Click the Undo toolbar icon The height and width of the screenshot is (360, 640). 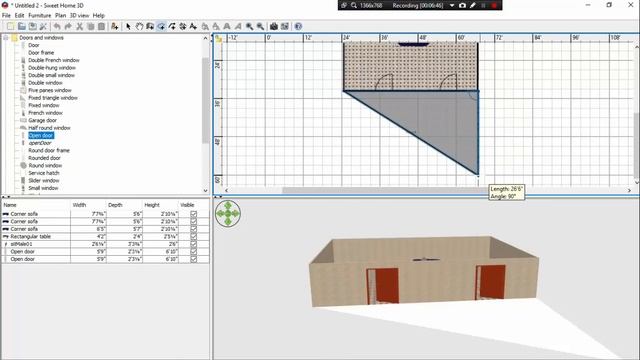[x=57, y=26]
